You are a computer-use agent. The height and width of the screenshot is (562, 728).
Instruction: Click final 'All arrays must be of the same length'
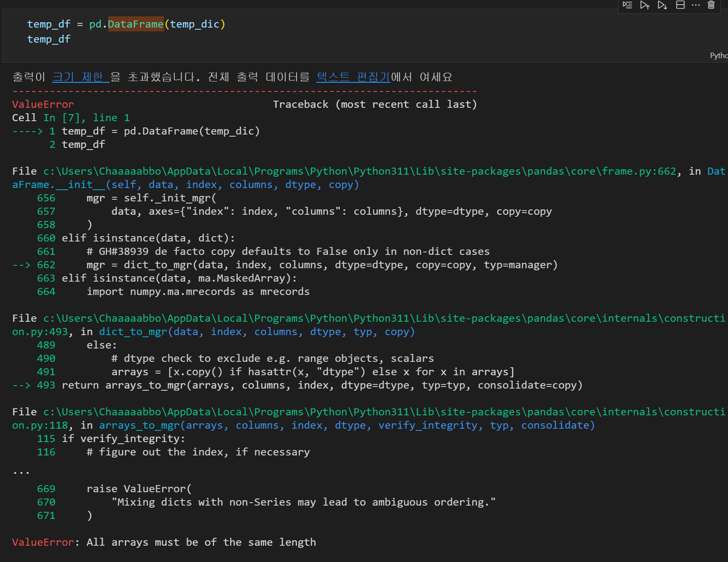201,542
